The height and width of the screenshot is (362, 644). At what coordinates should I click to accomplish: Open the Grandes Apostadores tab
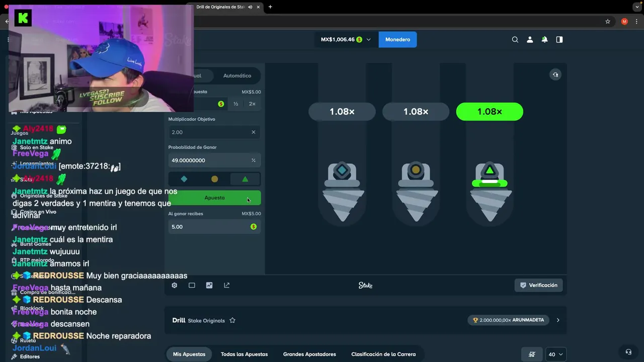pyautogui.click(x=309, y=354)
